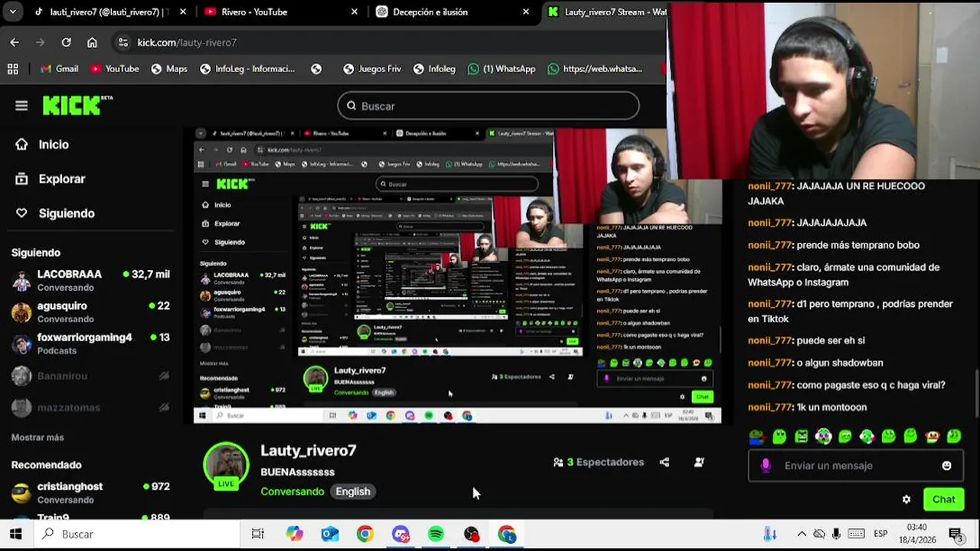
Task: Go back with the browser back arrow
Action: click(15, 42)
